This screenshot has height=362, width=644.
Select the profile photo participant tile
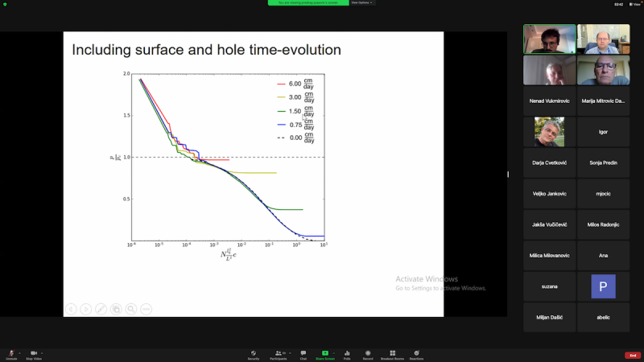point(550,132)
